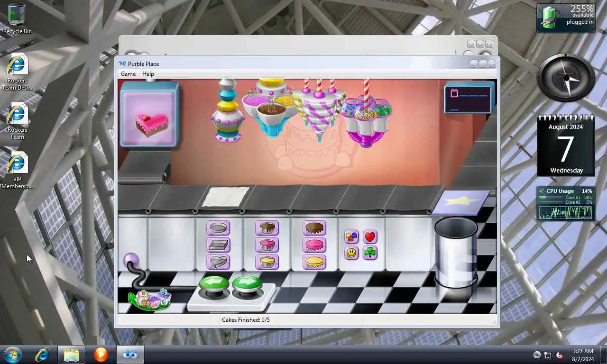Click the taskbar clock showing 3:27 AM
This screenshot has width=607, height=364.
click(583, 355)
